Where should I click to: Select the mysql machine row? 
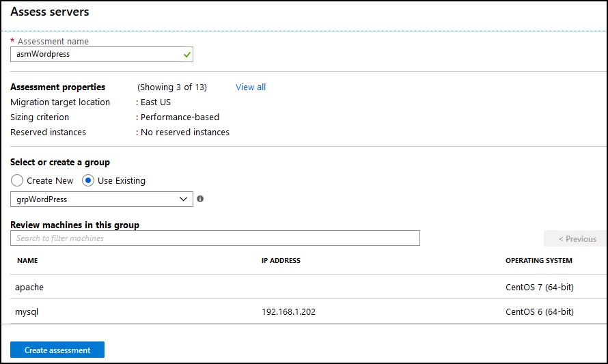pos(308,311)
